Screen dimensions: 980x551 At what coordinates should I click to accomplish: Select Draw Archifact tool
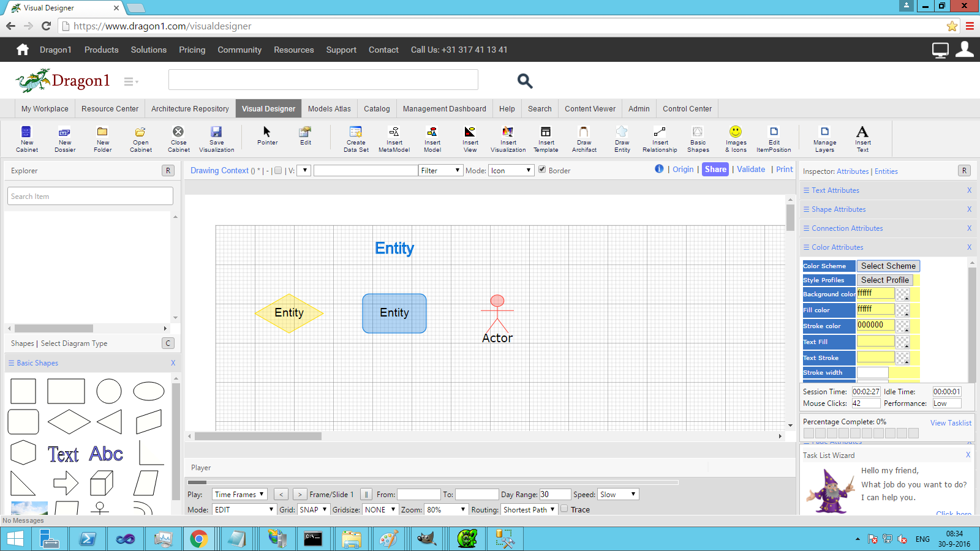coord(584,139)
